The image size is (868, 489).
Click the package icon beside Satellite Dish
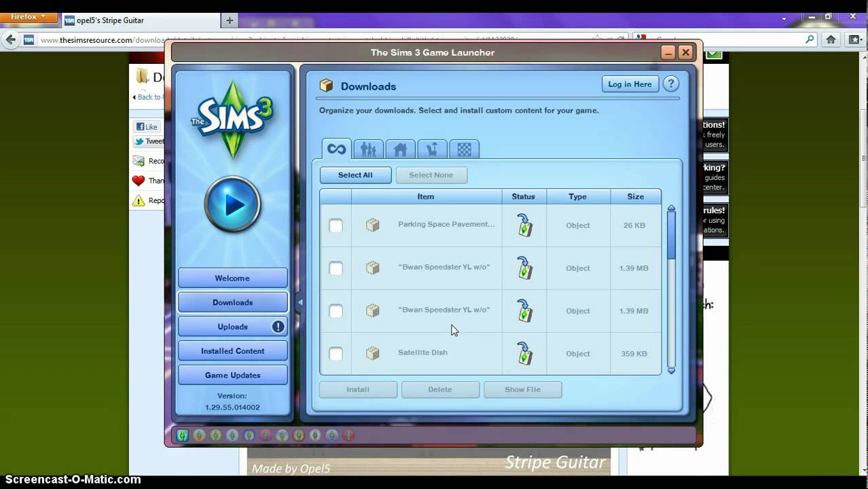click(372, 353)
